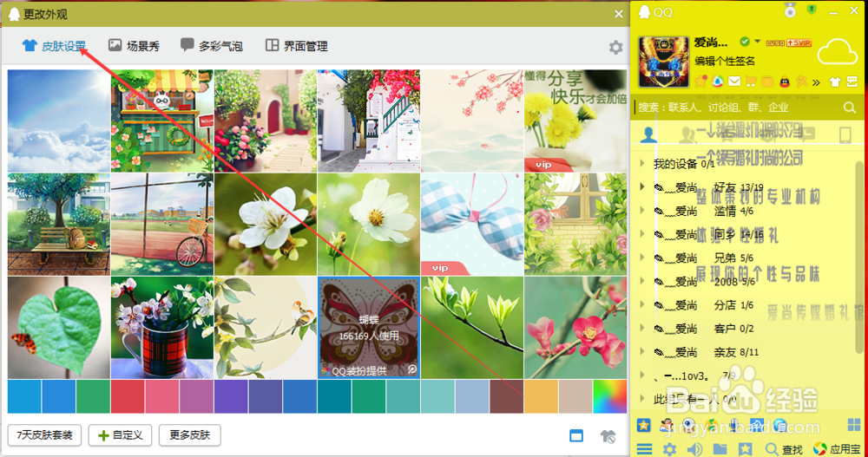The width and height of the screenshot is (868, 457).
Task: Choose the panda flower shop skin
Action: 162,121
